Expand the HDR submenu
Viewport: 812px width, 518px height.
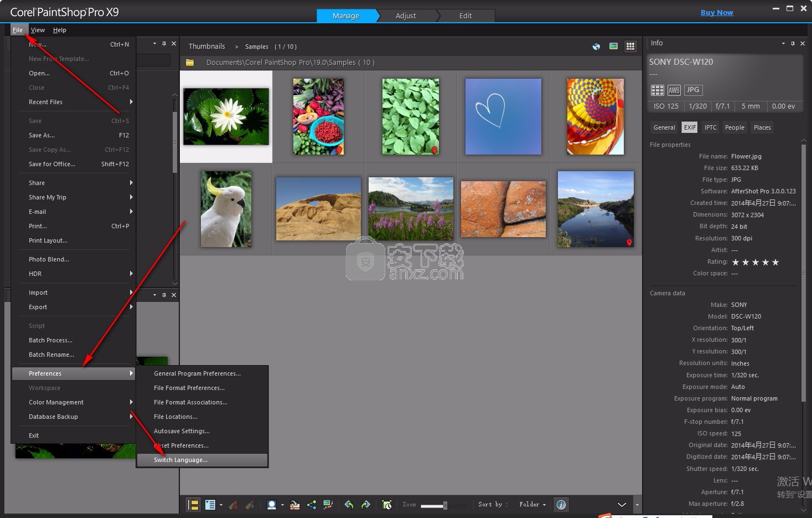[74, 274]
